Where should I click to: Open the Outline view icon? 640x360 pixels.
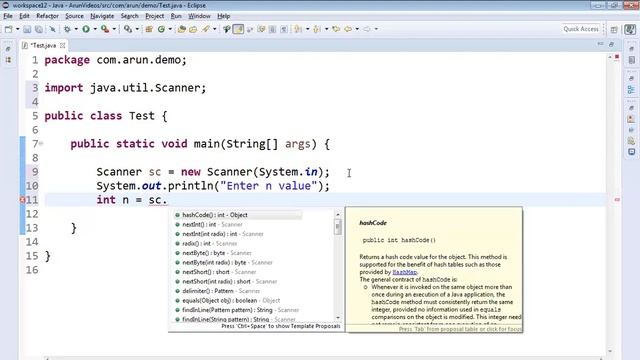[x=631, y=89]
